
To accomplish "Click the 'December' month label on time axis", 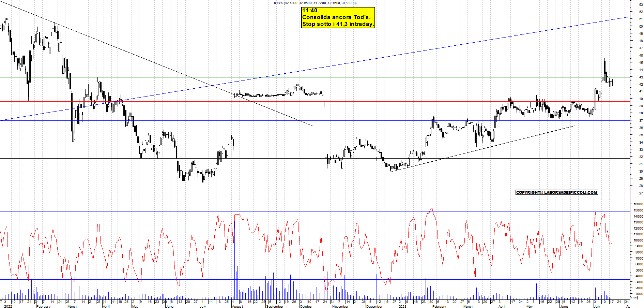I will point(374,306).
